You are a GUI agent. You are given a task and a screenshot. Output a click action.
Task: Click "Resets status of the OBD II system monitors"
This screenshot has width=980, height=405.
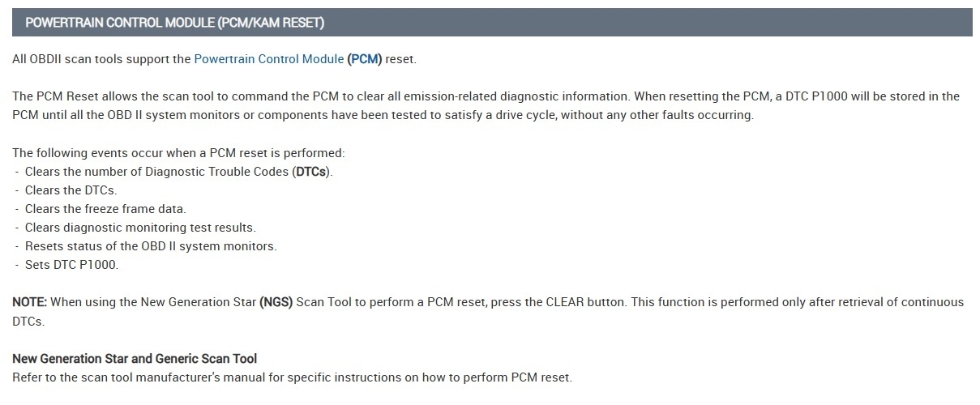(151, 246)
